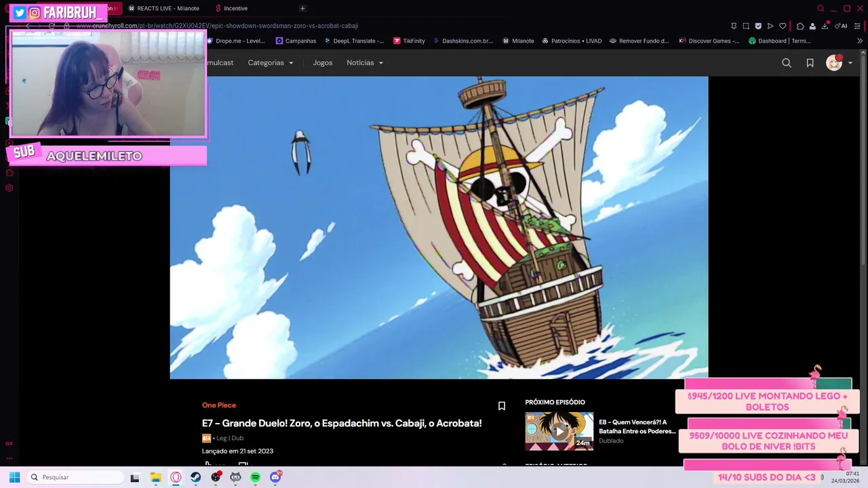The image size is (868, 488).
Task: Add page to favorites with heart icon
Action: pos(783,26)
